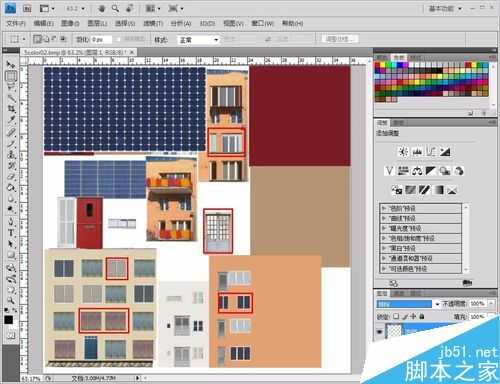The height and width of the screenshot is (384, 500).
Task: Click the Hand tool in application bar
Action: point(101,8)
